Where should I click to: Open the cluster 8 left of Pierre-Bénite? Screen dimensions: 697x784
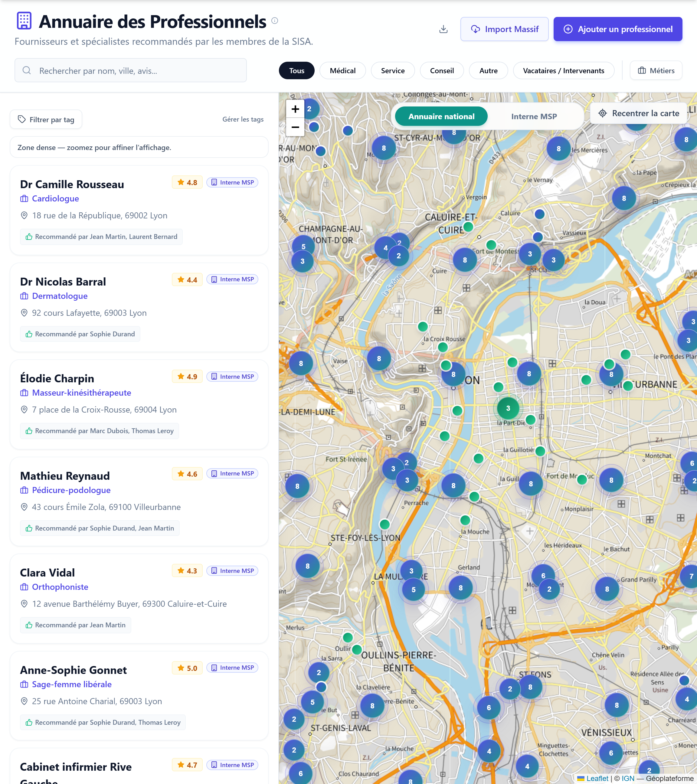point(372,706)
